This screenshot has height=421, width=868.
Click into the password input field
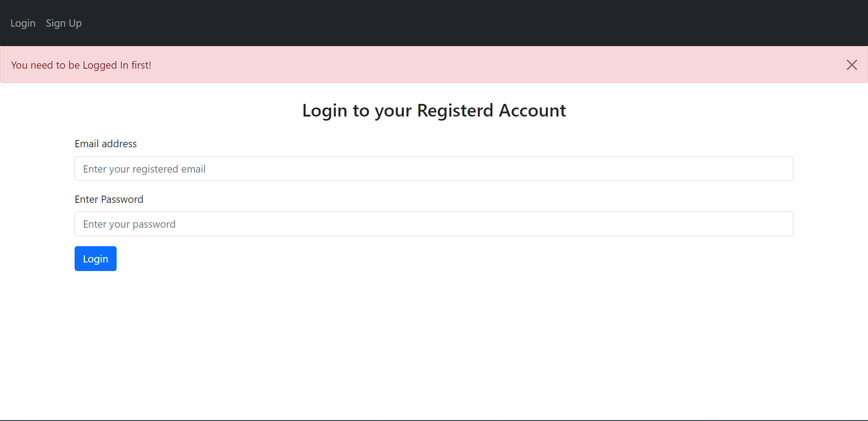[434, 224]
